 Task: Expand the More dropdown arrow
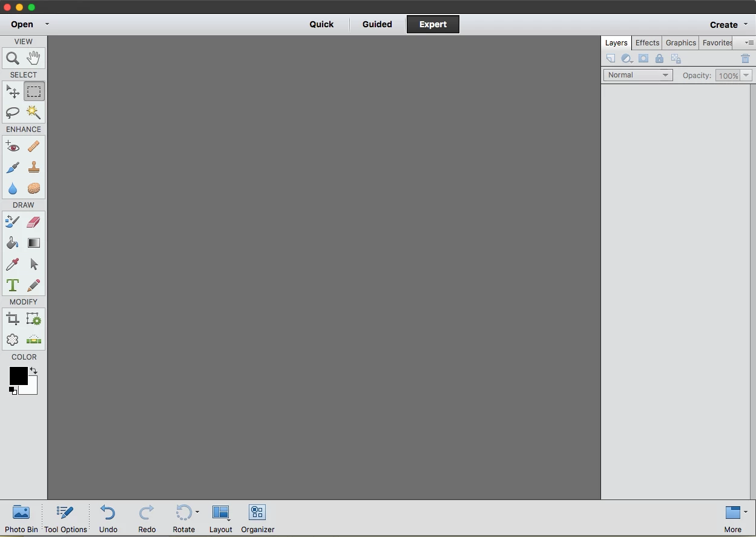click(x=746, y=512)
